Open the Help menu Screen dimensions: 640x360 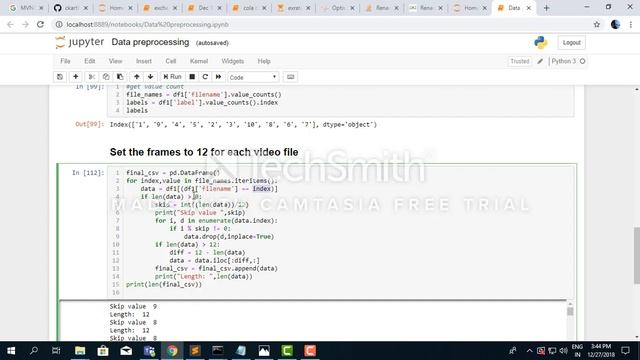(264, 61)
